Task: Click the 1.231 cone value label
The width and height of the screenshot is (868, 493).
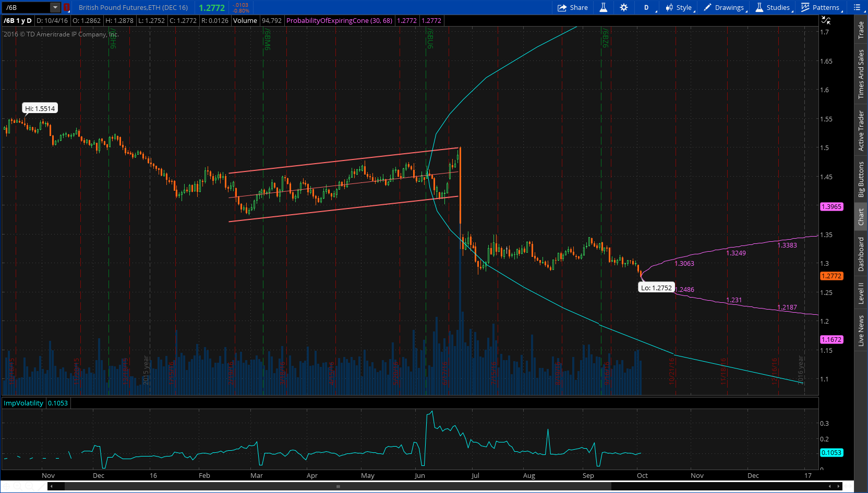Action: click(734, 300)
